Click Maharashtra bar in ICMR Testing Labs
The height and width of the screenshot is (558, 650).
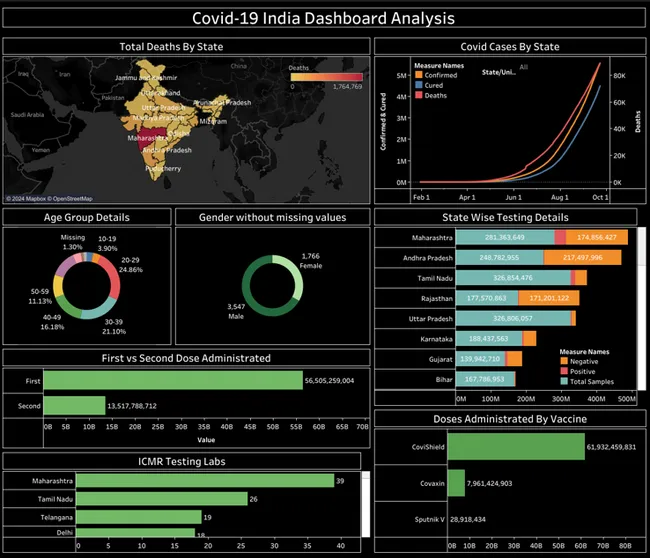(205, 480)
